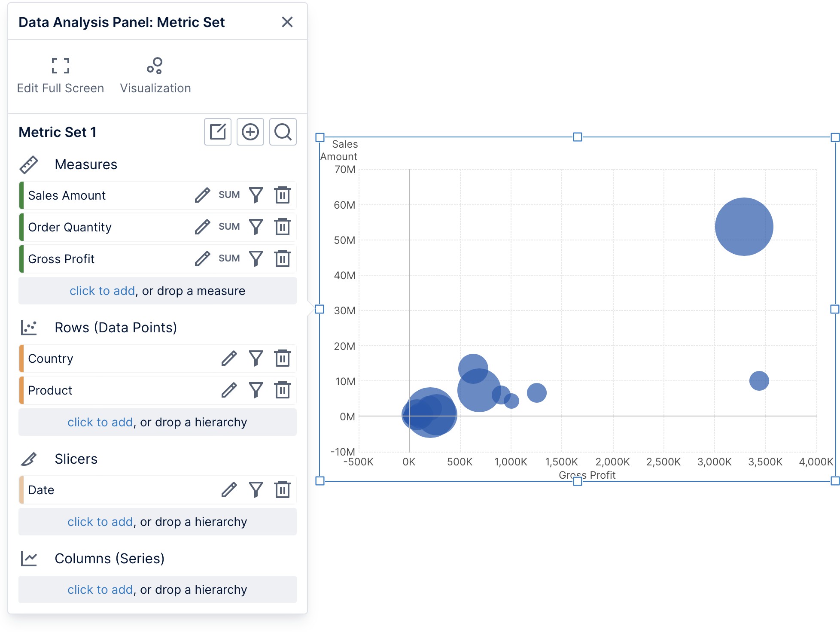The width and height of the screenshot is (840, 632).
Task: Open Order Quantity aggregation selector
Action: 228,227
